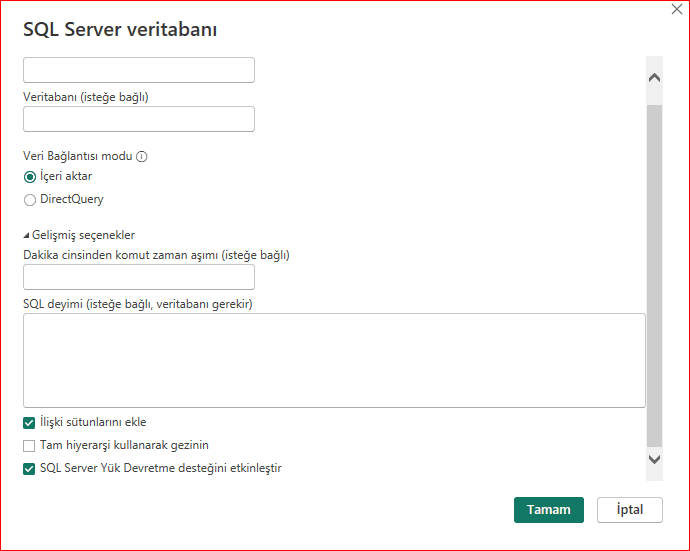Click the İptal button
The height and width of the screenshot is (551, 690).
click(x=629, y=509)
